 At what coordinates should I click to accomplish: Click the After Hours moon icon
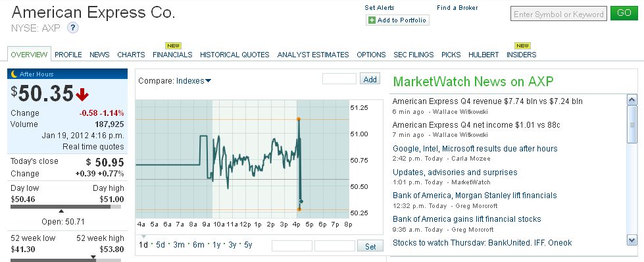[x=14, y=74]
